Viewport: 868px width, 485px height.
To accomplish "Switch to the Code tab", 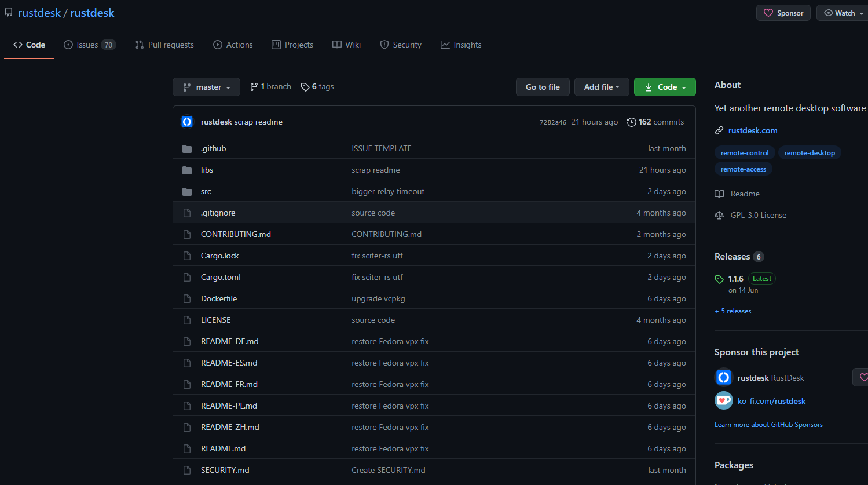I will click(30, 45).
